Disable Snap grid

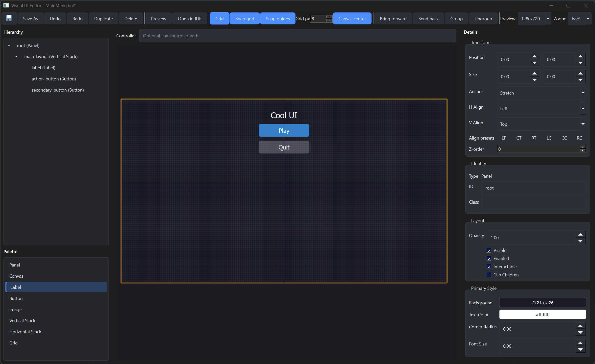[x=245, y=18]
